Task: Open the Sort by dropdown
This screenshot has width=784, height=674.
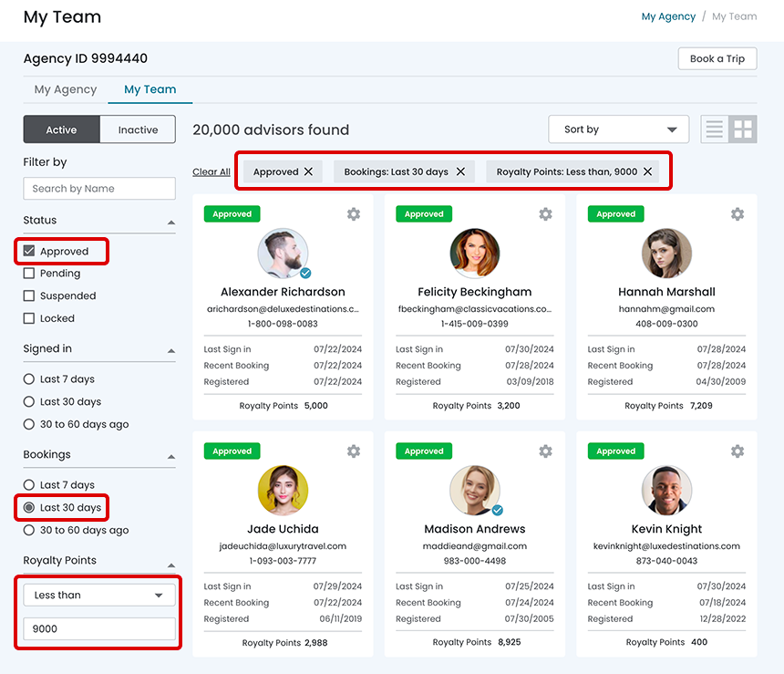Action: click(618, 130)
